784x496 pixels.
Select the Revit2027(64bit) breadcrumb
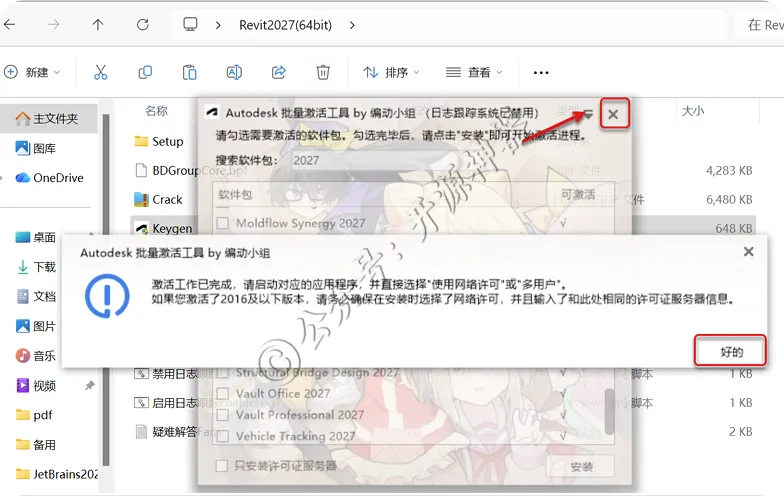[286, 25]
